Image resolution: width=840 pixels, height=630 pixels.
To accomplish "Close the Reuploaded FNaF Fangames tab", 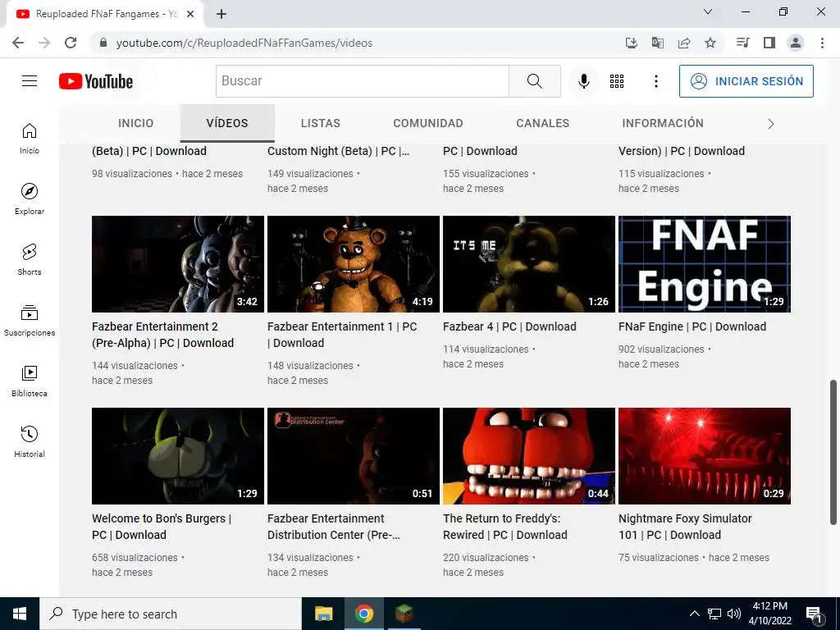I will pos(190,14).
